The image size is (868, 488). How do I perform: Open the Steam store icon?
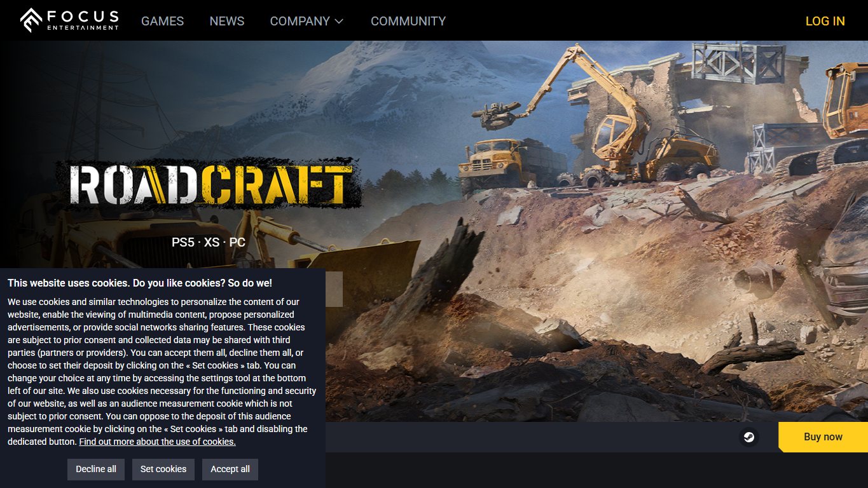coord(749,437)
